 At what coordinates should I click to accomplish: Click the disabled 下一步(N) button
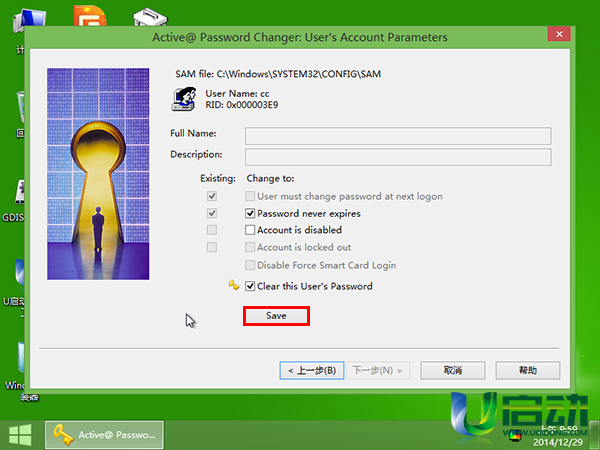[x=378, y=370]
